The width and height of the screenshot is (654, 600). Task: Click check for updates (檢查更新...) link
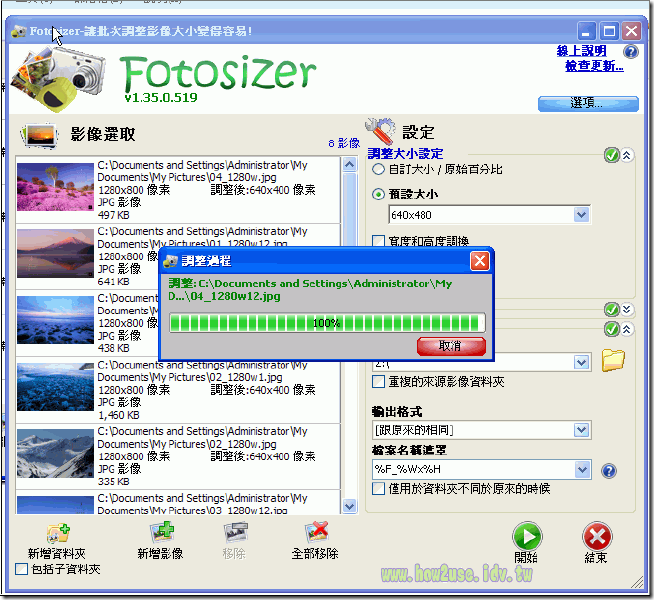point(594,66)
